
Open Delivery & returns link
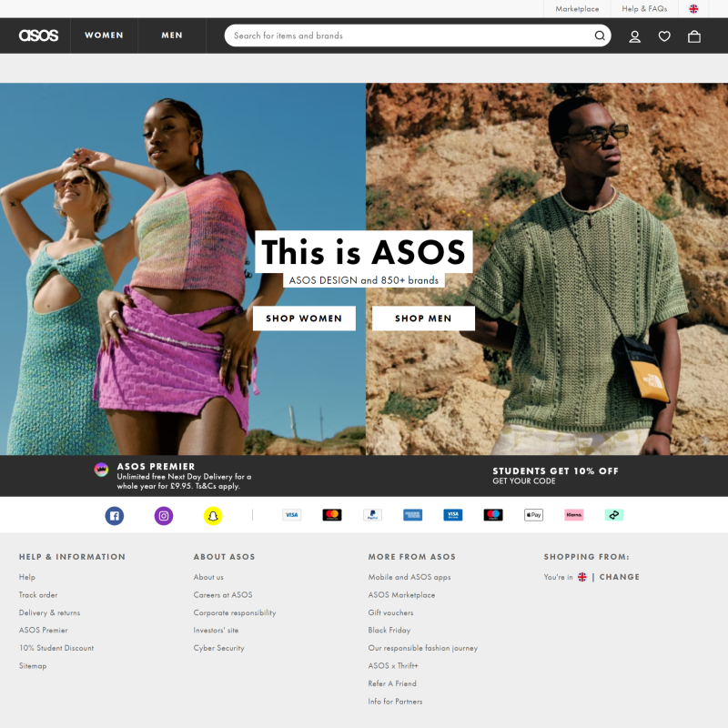click(x=49, y=612)
